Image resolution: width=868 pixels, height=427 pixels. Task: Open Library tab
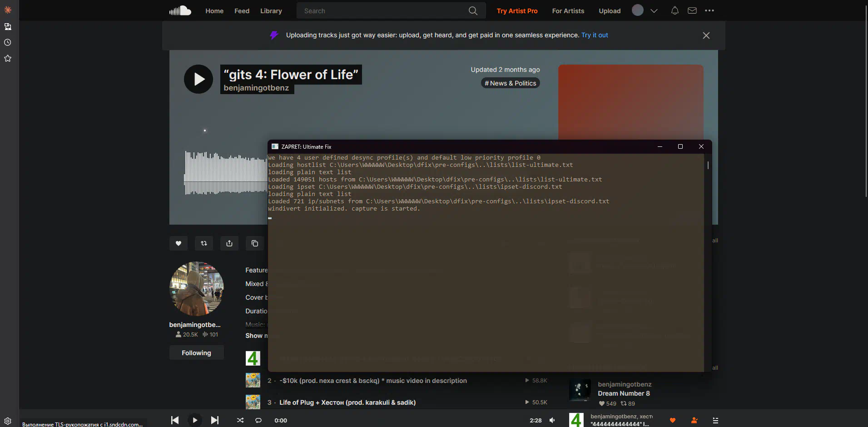click(271, 11)
